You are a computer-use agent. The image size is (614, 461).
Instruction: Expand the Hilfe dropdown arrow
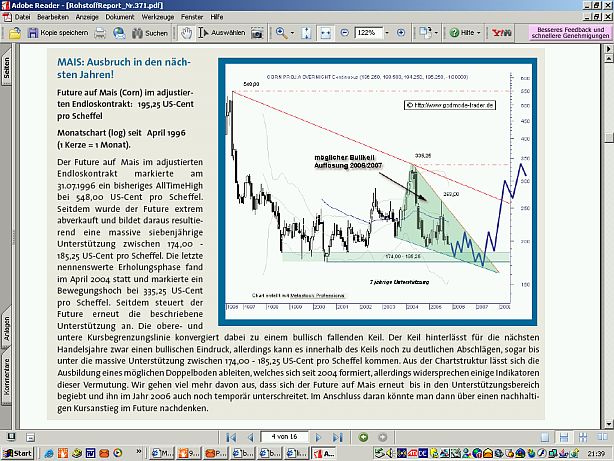tap(479, 33)
